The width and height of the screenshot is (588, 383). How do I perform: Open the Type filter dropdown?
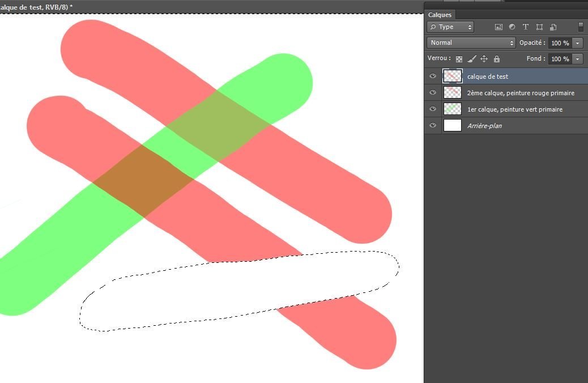(x=450, y=27)
